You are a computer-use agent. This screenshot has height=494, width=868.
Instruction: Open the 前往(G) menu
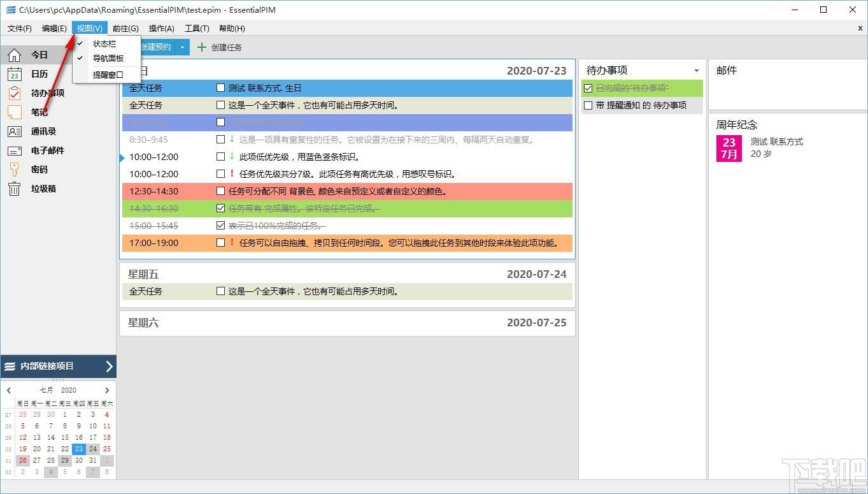click(125, 28)
